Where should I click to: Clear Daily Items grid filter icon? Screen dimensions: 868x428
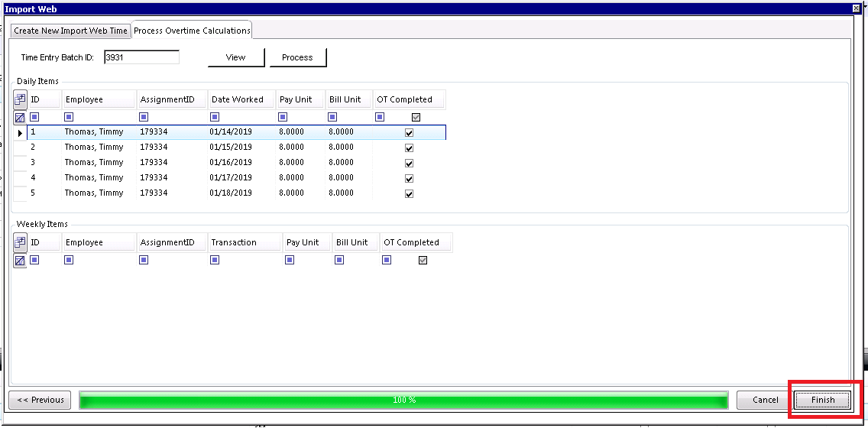click(20, 118)
